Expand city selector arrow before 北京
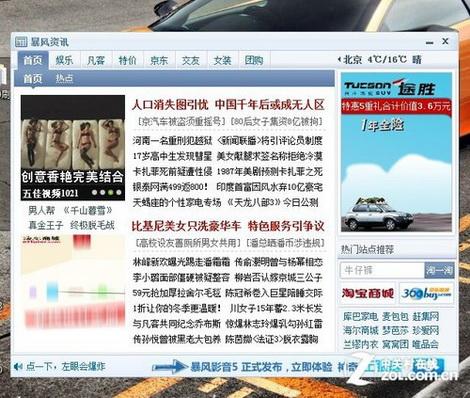This screenshot has height=398, width=470. [x=339, y=60]
